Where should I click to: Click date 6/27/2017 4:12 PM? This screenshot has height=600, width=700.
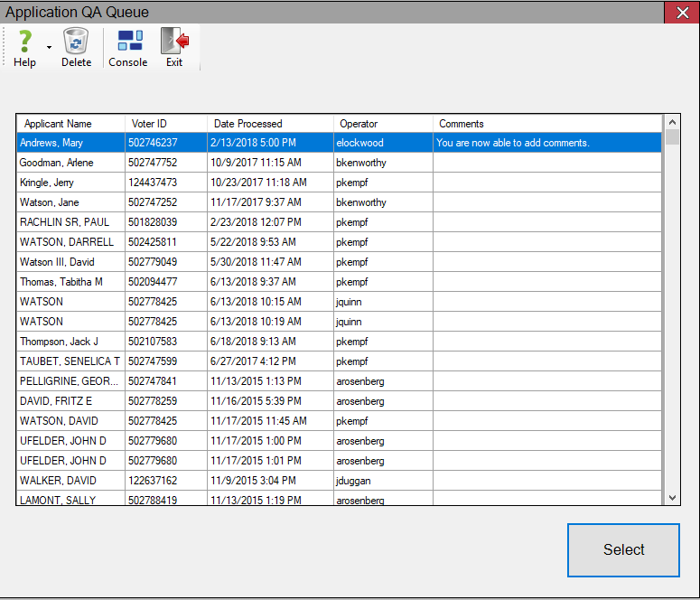click(x=253, y=361)
